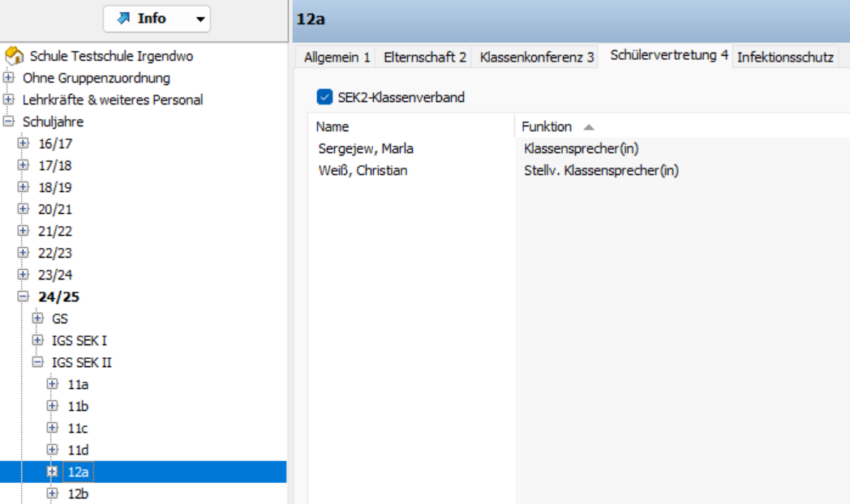Click the Funktion column sort arrow
Viewport: 850px width, 504px height.
tap(589, 127)
